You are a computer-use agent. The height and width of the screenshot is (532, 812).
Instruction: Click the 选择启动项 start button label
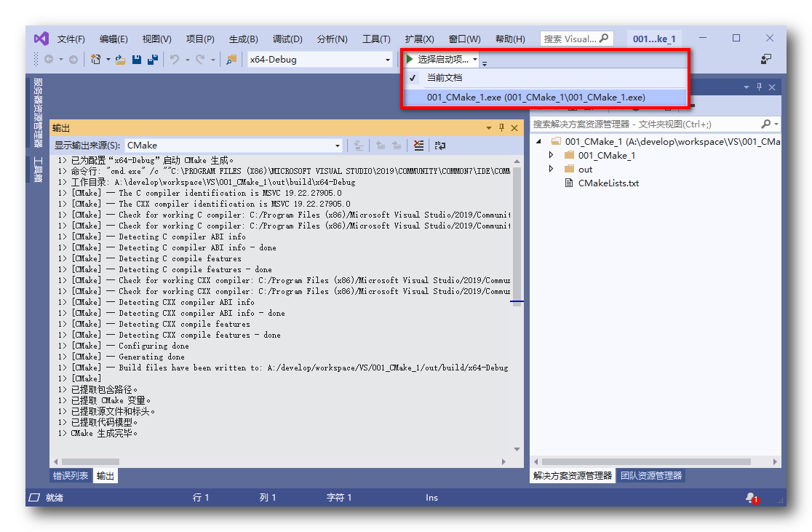tap(443, 59)
